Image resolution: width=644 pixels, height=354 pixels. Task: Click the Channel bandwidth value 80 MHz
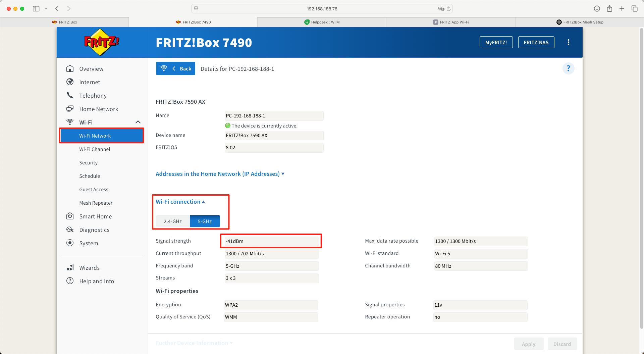(481, 266)
